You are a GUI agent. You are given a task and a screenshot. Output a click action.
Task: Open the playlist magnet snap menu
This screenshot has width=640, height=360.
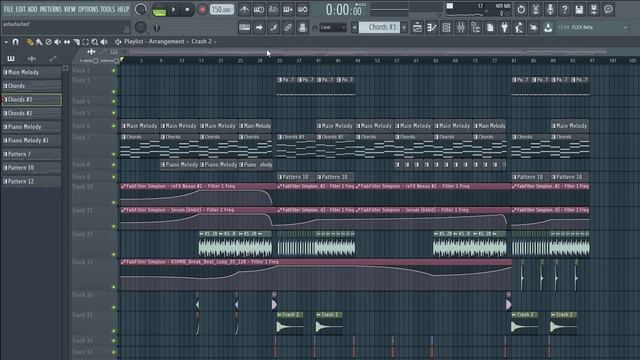click(x=16, y=42)
